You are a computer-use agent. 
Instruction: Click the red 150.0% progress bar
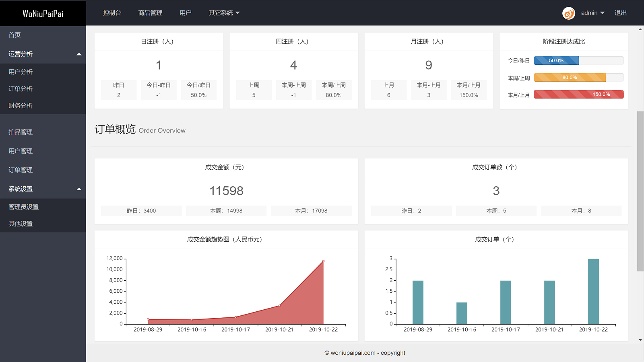[579, 95]
